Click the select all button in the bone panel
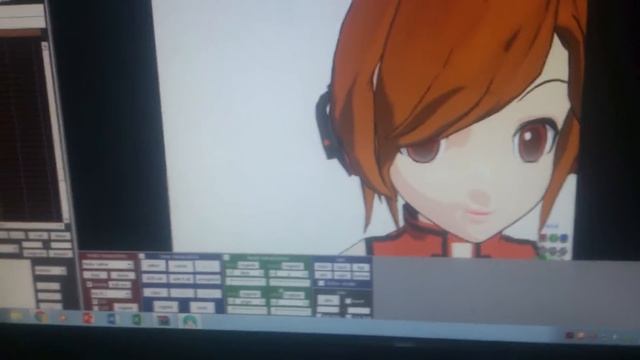This screenshot has width=640, height=360. coord(181,279)
